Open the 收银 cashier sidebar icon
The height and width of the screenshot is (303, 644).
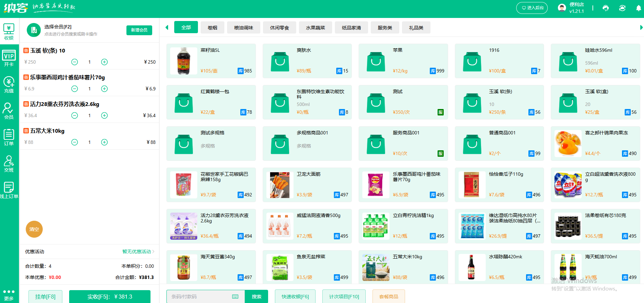coord(9,32)
